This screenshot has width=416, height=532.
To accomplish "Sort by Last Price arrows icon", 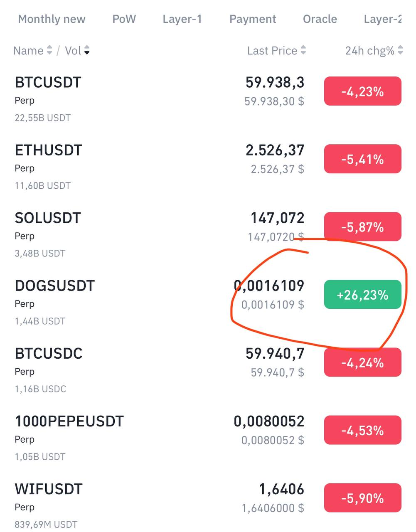I will point(303,51).
